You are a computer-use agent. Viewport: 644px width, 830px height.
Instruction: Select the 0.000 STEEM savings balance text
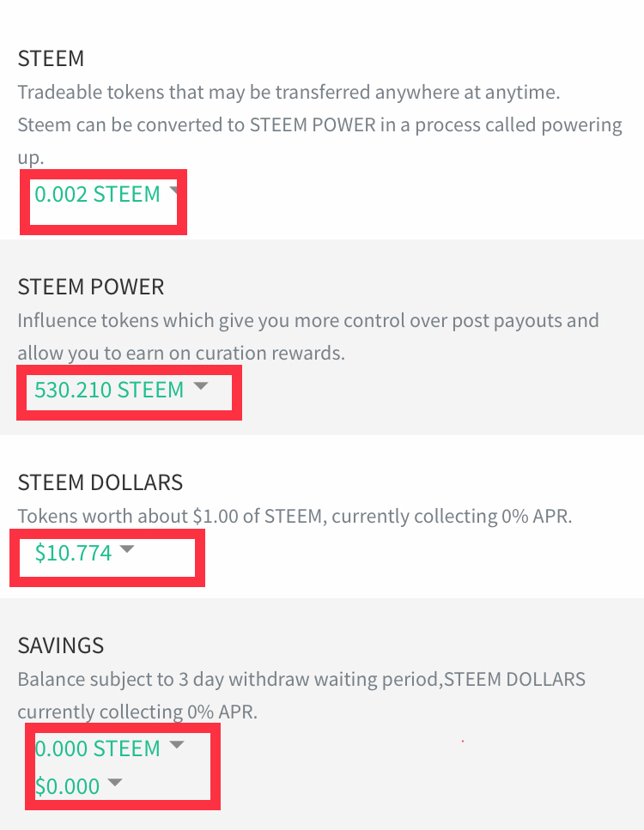pos(97,749)
